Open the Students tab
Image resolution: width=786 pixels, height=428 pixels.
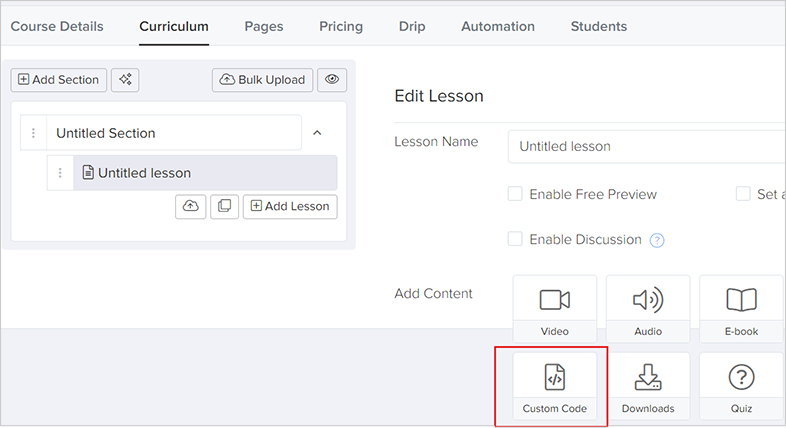[x=598, y=26]
